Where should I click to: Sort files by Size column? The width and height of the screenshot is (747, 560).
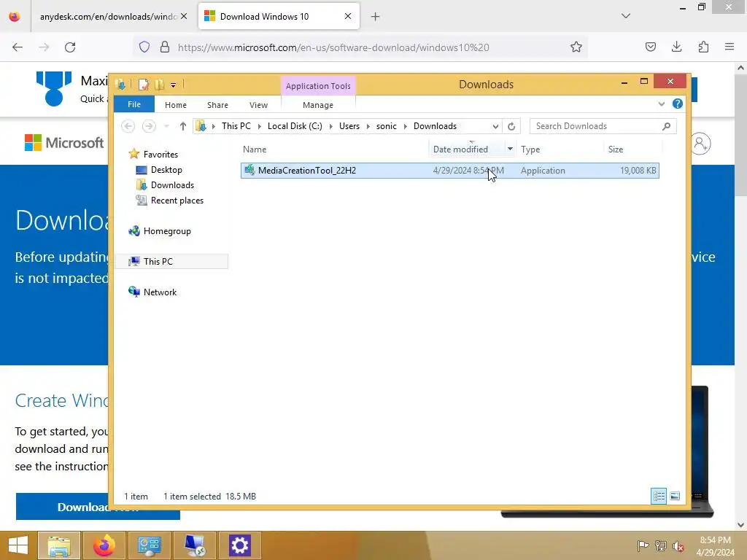616,149
